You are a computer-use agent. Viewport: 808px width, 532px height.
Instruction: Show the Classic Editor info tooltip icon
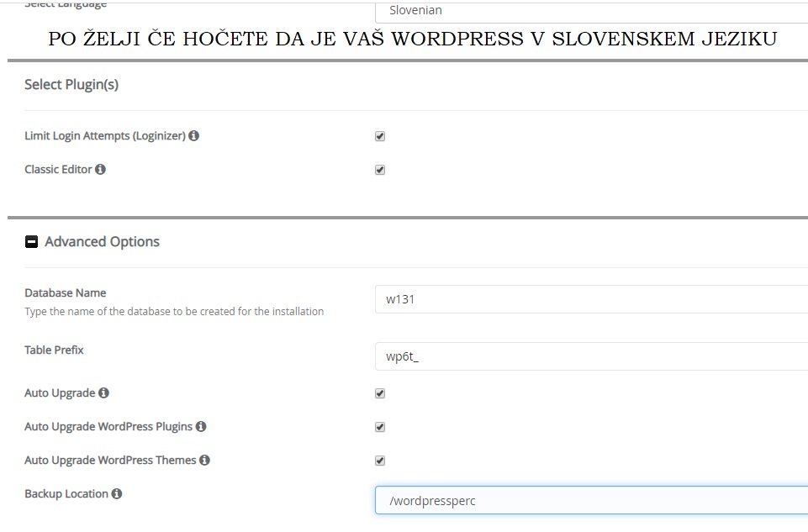click(101, 169)
